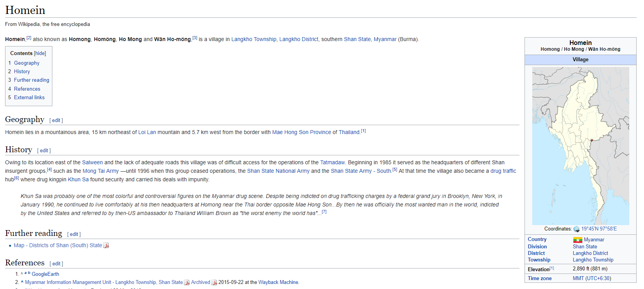Screen dimensions: 644x289
Task: Jump to Geography in contents
Action: [x=27, y=63]
